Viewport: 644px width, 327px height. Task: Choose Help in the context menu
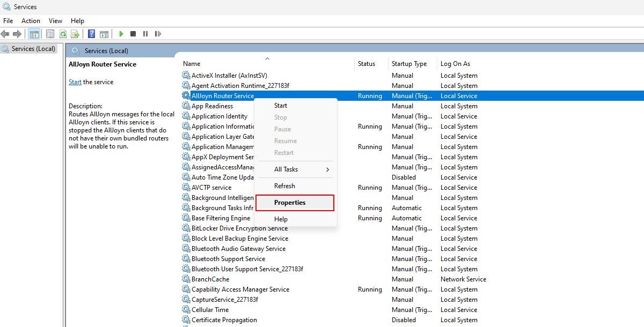click(x=296, y=219)
